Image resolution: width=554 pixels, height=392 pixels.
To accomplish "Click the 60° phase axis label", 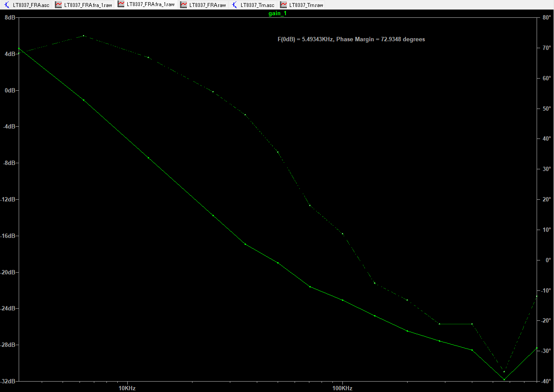I will [547, 79].
